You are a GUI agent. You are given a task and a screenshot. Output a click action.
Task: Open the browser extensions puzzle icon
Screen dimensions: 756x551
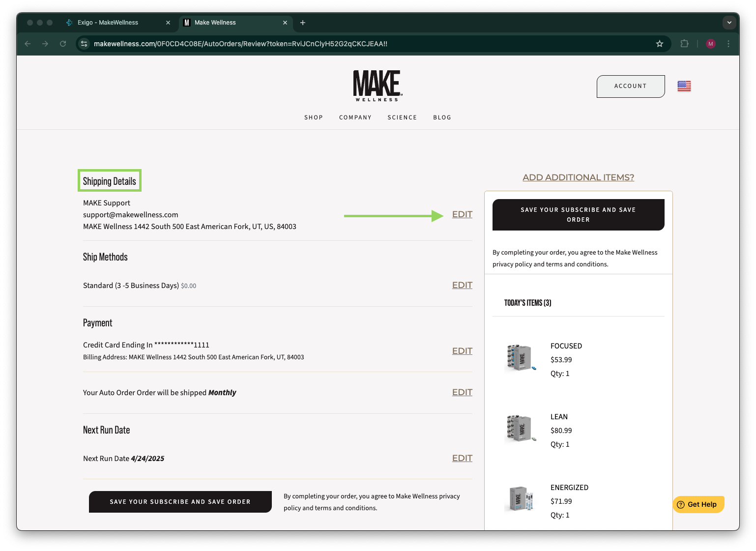pos(684,44)
